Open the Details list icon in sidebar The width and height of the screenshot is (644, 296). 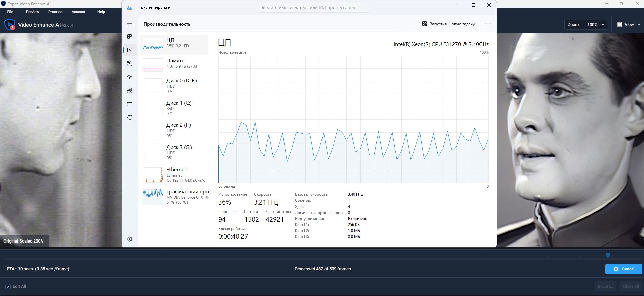tap(130, 104)
